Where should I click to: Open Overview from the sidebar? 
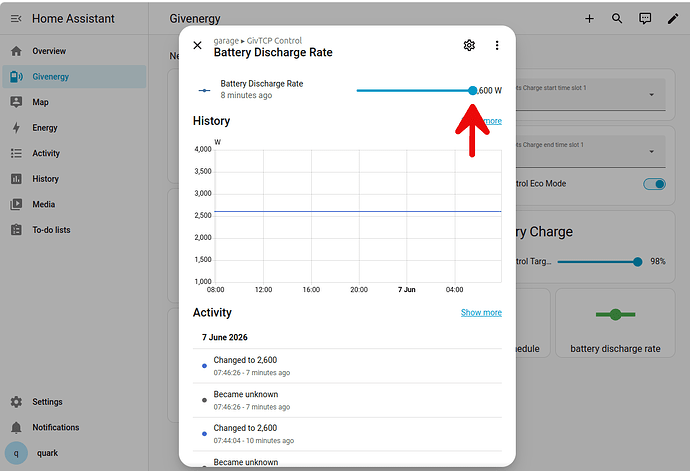pos(74,51)
